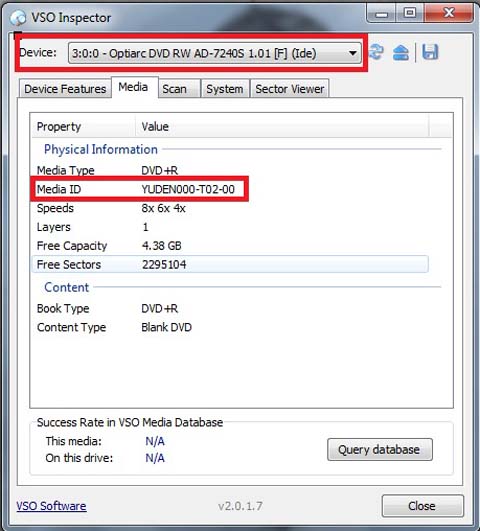The width and height of the screenshot is (480, 531).
Task: Select the Book Type row
Action: pos(230,309)
